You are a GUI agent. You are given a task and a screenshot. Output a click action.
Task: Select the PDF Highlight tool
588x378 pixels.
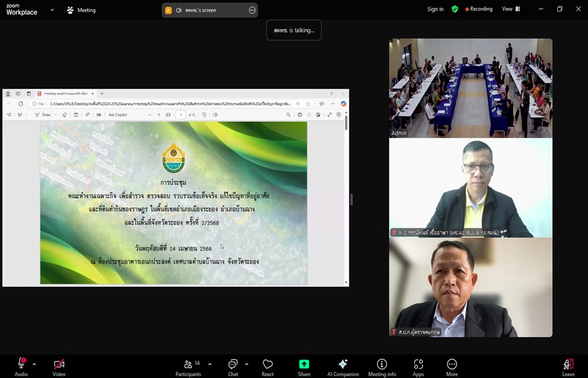20,114
